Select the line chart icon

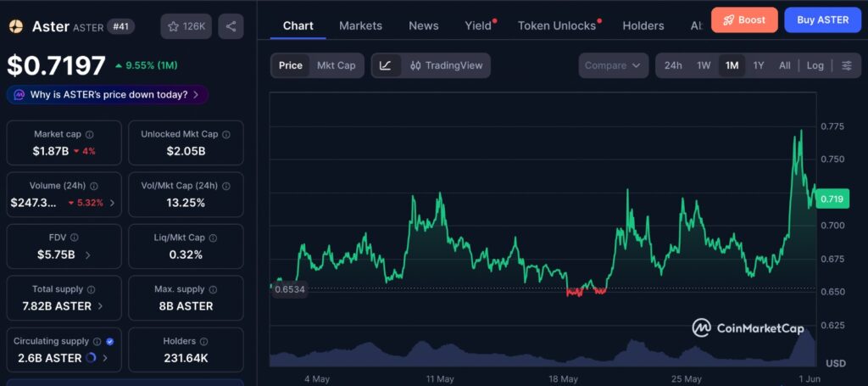386,65
